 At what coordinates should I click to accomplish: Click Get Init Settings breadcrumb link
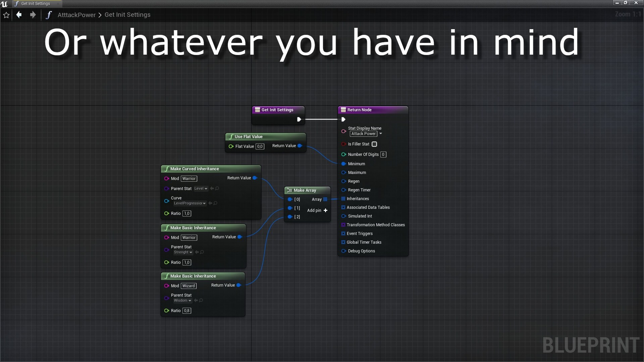pos(127,15)
